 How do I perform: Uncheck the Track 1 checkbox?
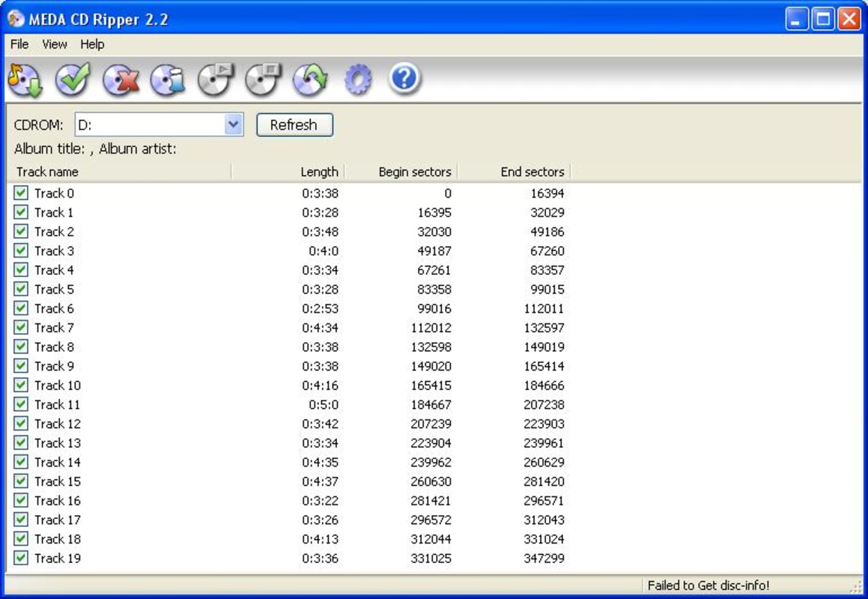[21, 212]
